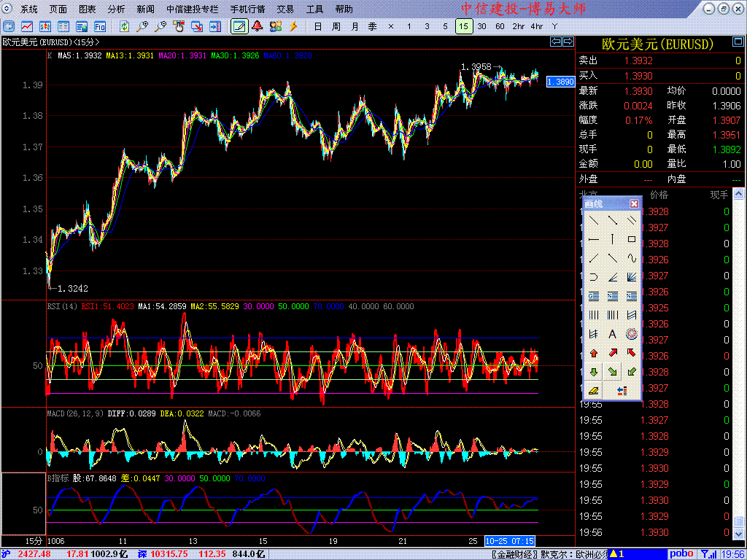
Task: Close the 画线 drawing palette
Action: [634, 204]
